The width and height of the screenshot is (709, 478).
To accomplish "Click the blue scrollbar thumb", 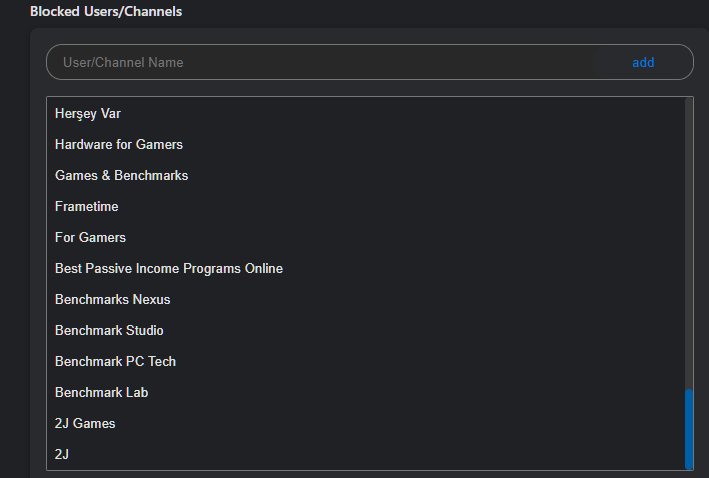I will coord(689,429).
